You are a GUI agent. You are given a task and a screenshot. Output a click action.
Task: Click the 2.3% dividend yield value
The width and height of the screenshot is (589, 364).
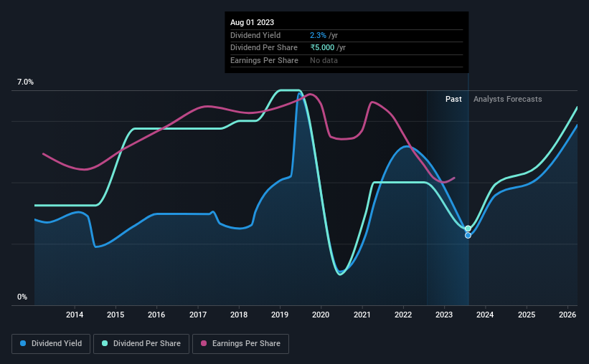(318, 35)
